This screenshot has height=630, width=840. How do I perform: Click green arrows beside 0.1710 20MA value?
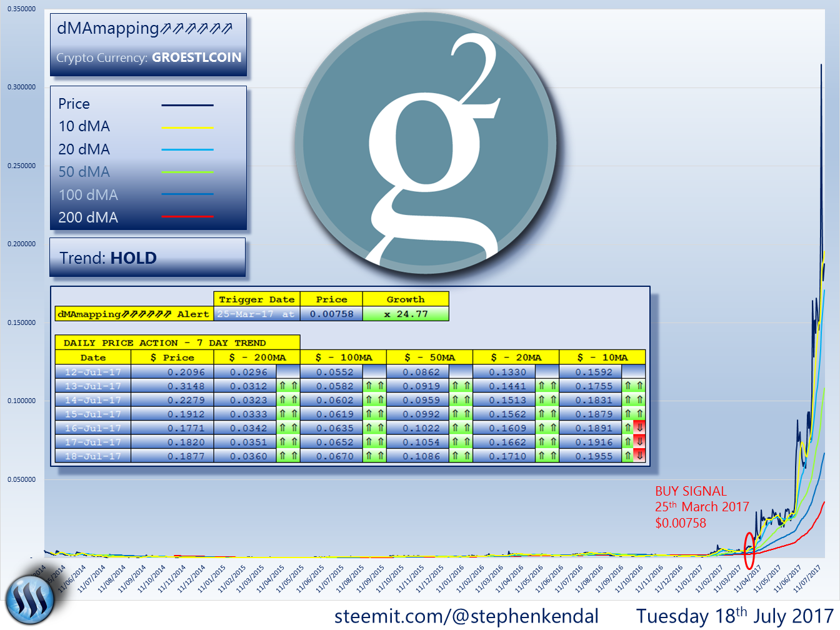click(547, 456)
